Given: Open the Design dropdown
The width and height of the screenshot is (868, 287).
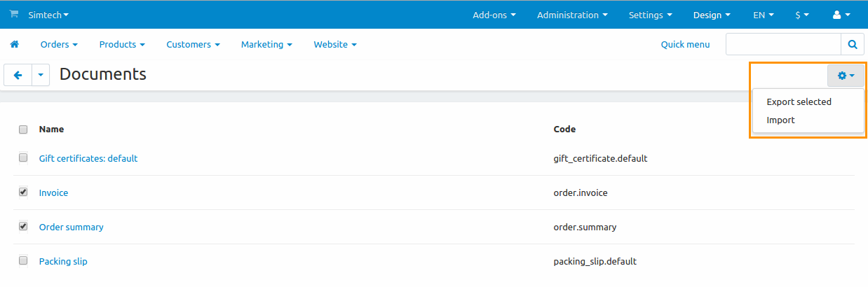Looking at the screenshot, I should tap(712, 15).
